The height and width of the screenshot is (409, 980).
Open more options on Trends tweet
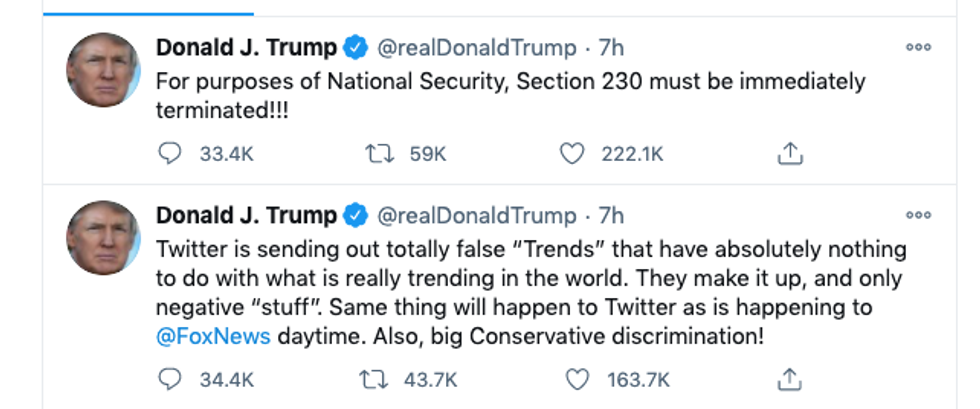click(x=917, y=214)
